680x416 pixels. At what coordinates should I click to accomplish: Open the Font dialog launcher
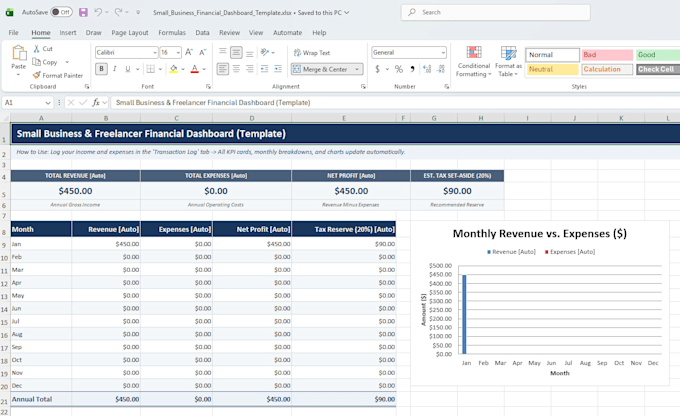click(208, 87)
